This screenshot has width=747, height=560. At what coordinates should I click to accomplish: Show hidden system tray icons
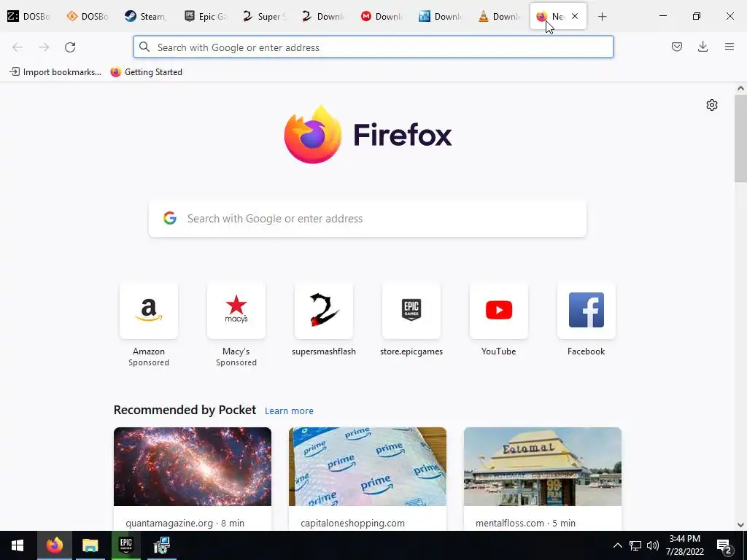(x=617, y=545)
